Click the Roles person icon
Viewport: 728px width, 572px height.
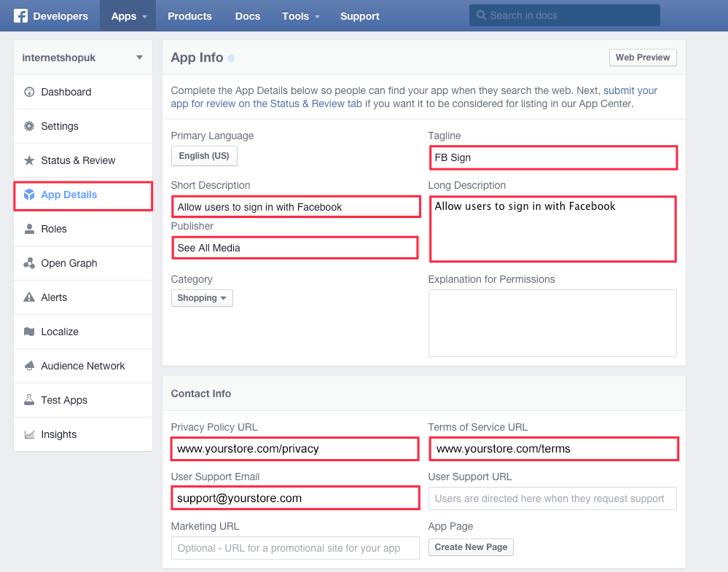pos(29,229)
